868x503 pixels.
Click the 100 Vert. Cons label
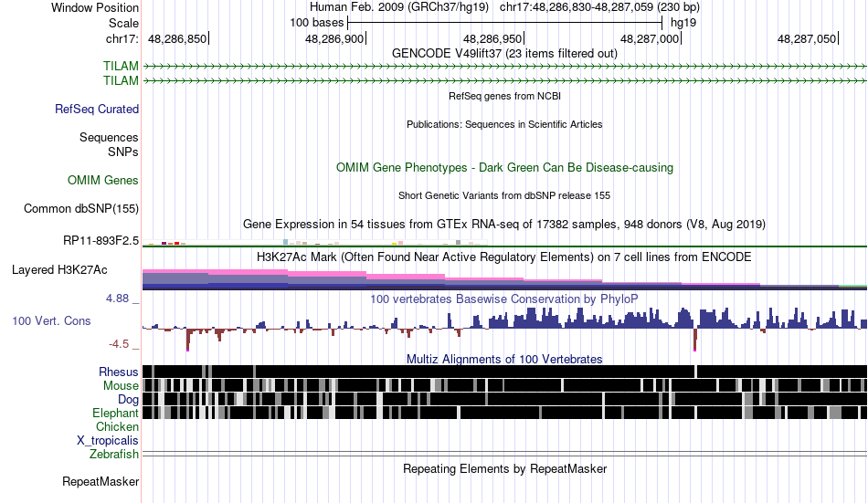tap(51, 321)
